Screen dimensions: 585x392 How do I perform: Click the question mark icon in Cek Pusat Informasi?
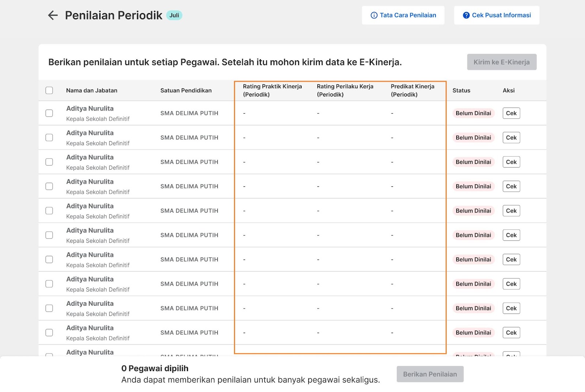point(466,15)
